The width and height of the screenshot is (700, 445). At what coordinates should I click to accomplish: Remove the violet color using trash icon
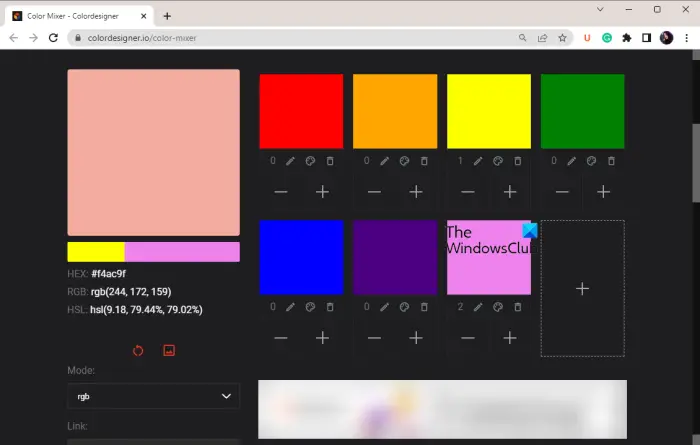coord(517,307)
